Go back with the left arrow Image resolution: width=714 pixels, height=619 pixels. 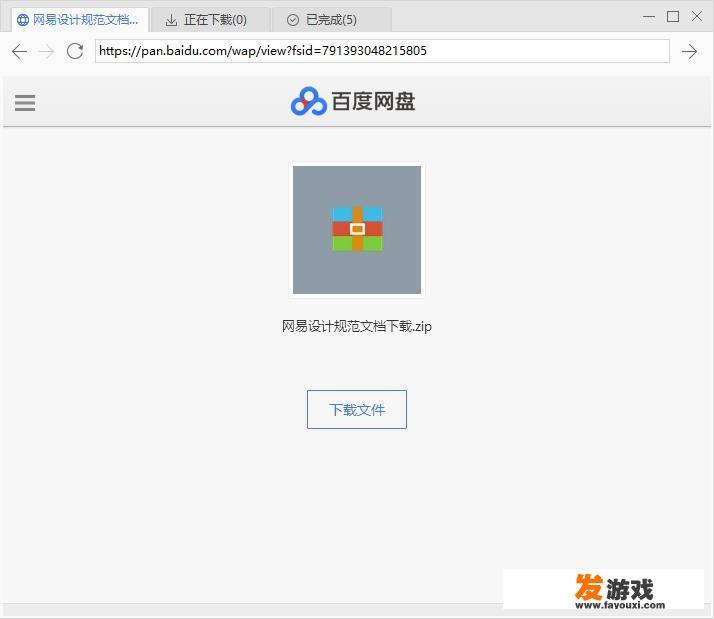[x=20, y=51]
